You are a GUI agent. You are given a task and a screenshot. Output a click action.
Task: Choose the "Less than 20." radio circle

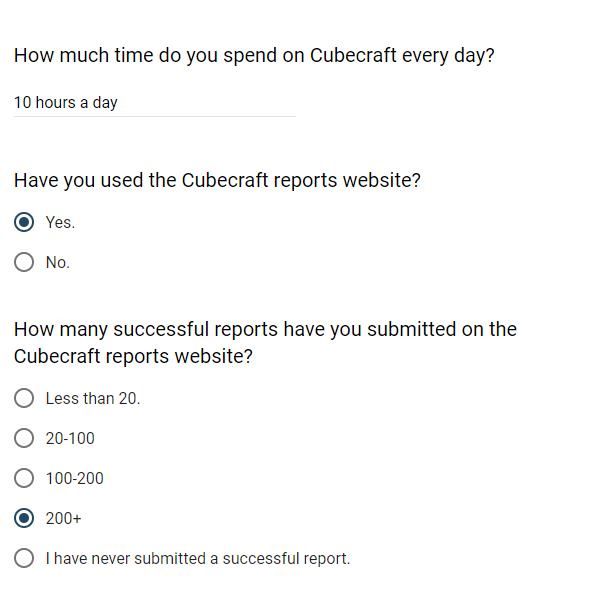click(x=24, y=398)
